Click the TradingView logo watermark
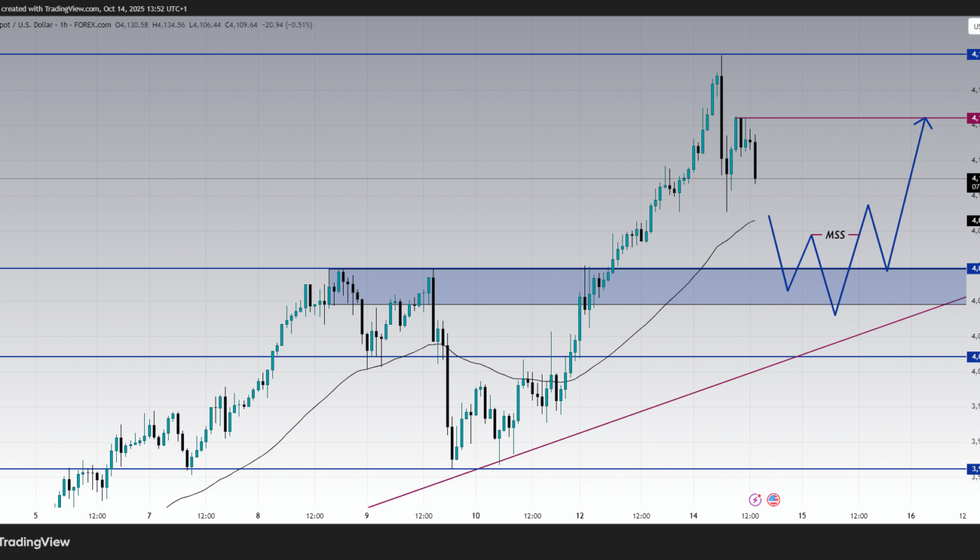This screenshot has height=560, width=980. (34, 542)
